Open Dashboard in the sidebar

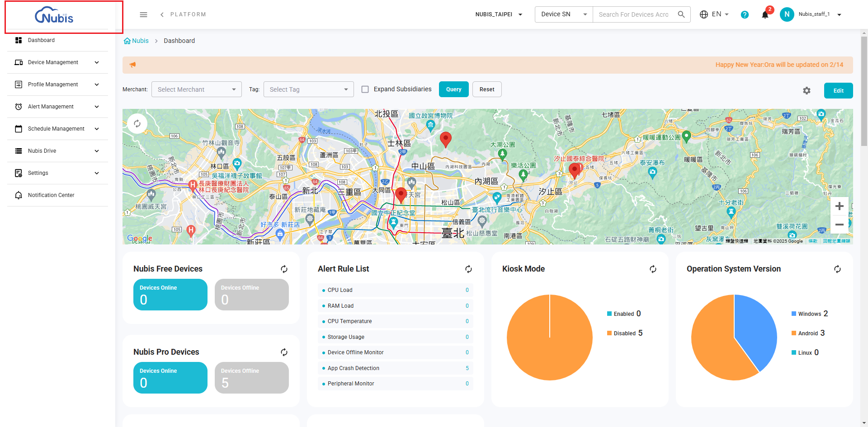(x=57, y=40)
